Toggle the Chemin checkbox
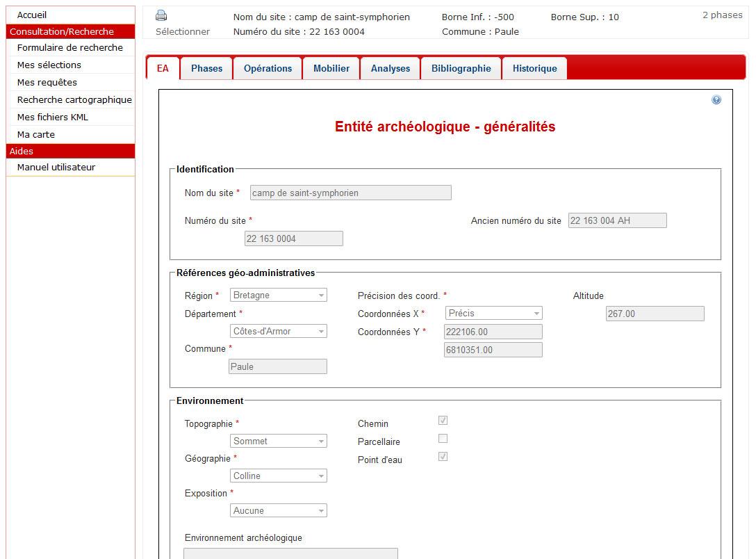The width and height of the screenshot is (756, 559). (x=443, y=421)
